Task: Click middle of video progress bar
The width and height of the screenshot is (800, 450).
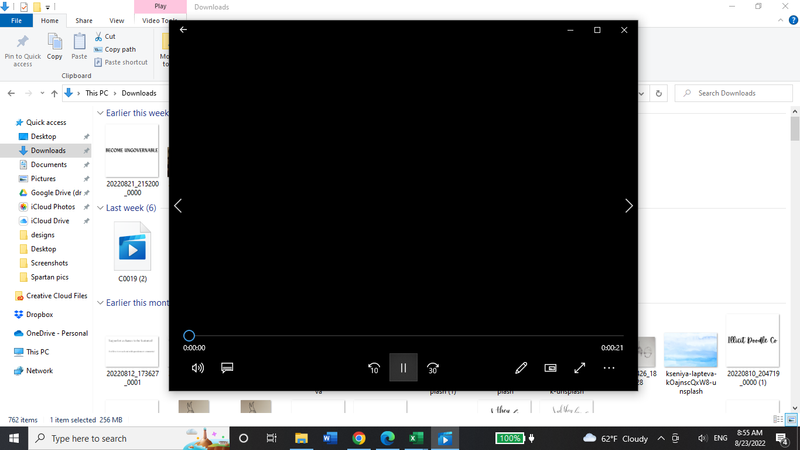Action: point(403,335)
